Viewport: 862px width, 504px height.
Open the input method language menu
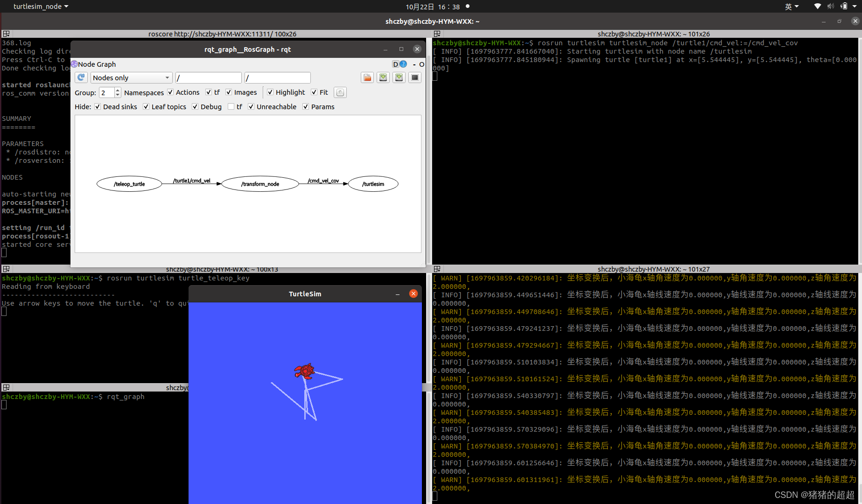point(792,7)
